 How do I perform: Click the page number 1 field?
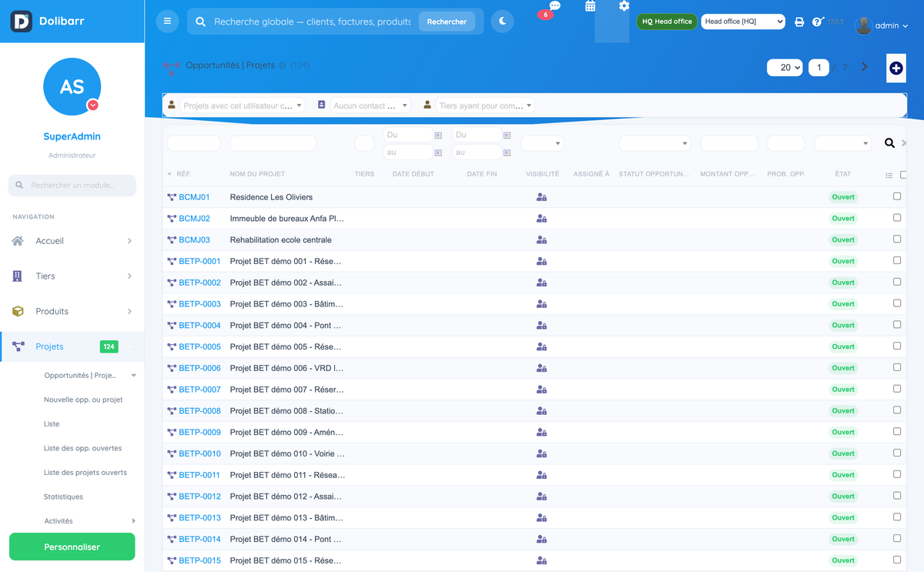(819, 68)
